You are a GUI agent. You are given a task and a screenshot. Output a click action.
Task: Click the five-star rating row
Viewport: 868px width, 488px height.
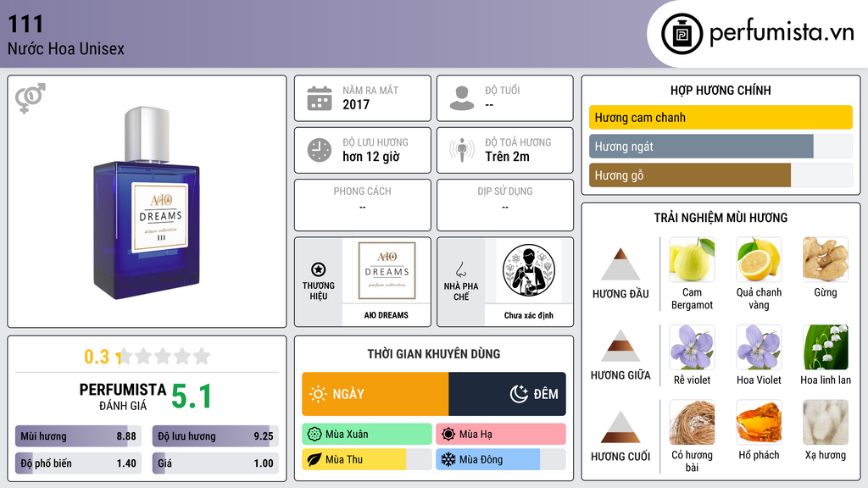164,356
